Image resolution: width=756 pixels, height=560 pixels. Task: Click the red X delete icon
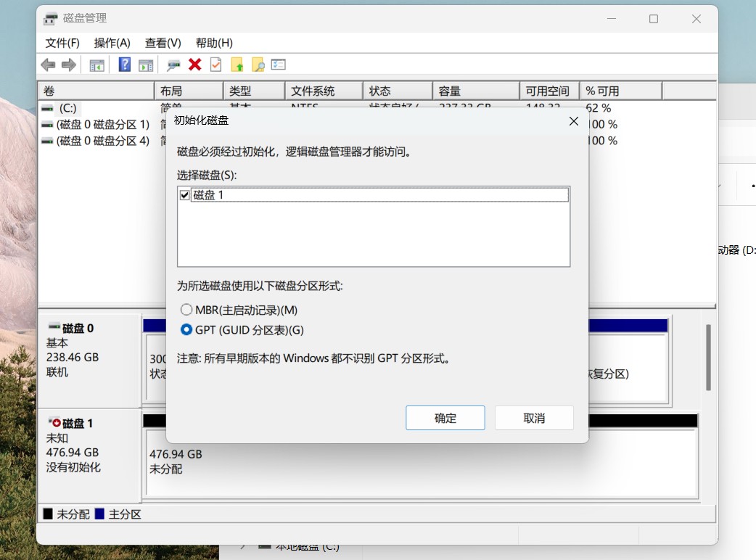click(x=195, y=65)
